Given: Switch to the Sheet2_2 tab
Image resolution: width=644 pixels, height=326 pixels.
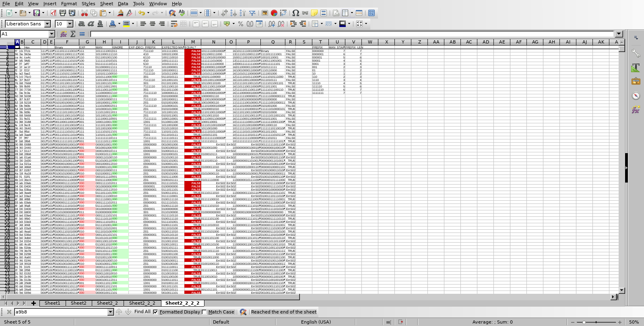Looking at the screenshot, I should (x=107, y=303).
